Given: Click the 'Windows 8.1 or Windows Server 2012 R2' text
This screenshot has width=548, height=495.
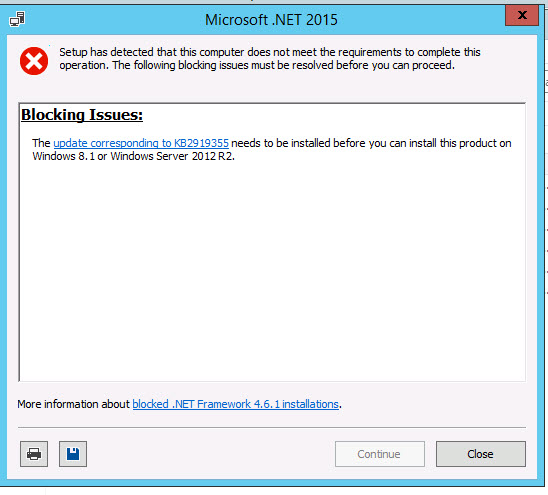Looking at the screenshot, I should 134,156.
